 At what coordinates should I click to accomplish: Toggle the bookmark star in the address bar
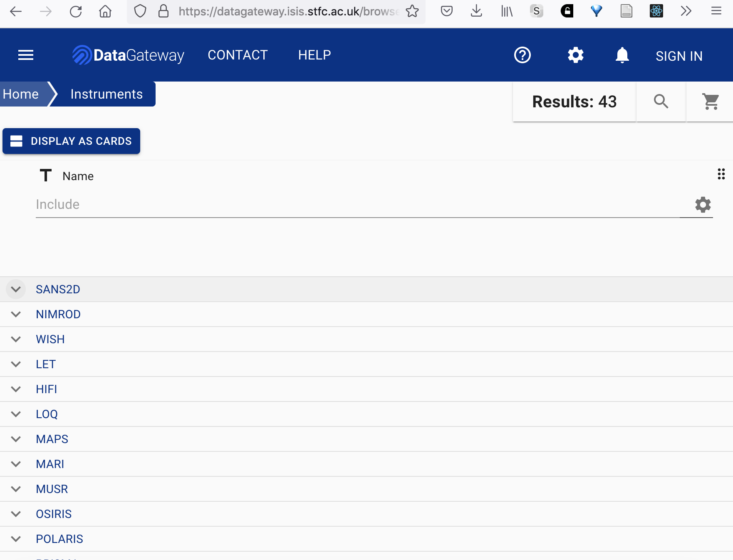click(x=413, y=12)
